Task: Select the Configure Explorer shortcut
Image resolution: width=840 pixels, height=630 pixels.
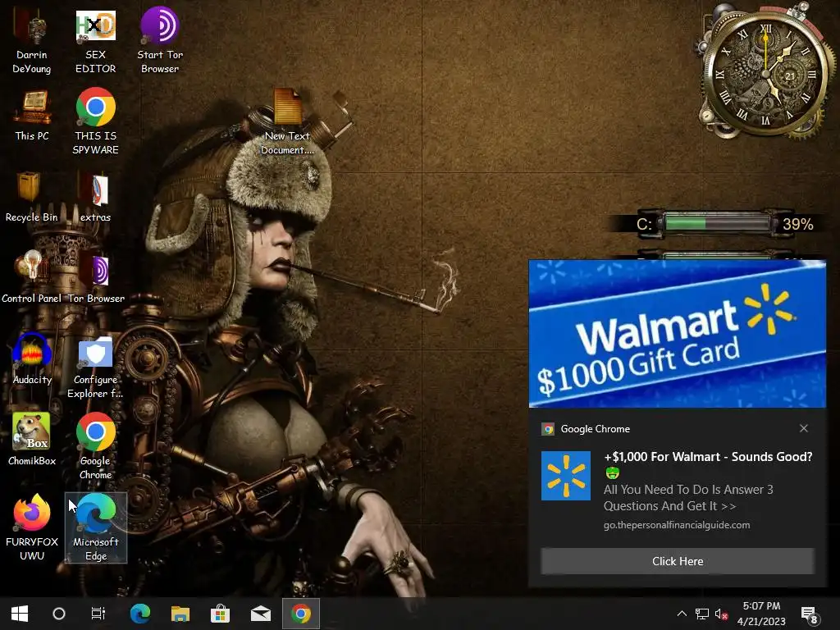Action: pos(95,367)
